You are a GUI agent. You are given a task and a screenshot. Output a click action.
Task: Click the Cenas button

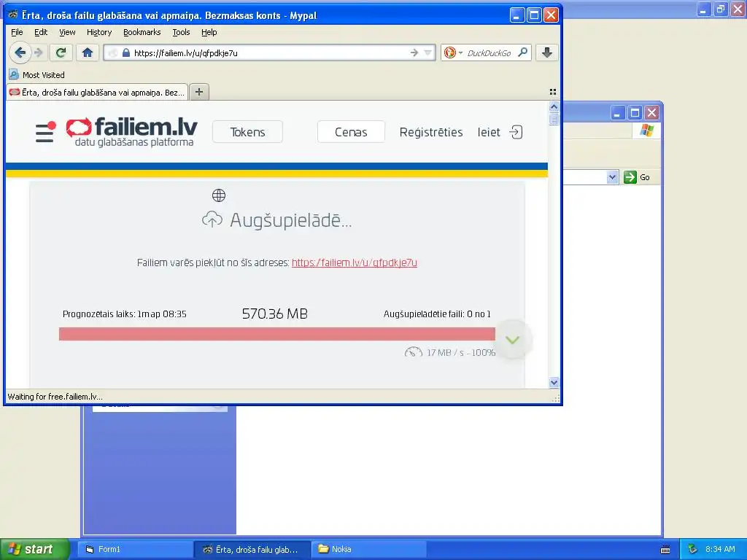coord(351,132)
